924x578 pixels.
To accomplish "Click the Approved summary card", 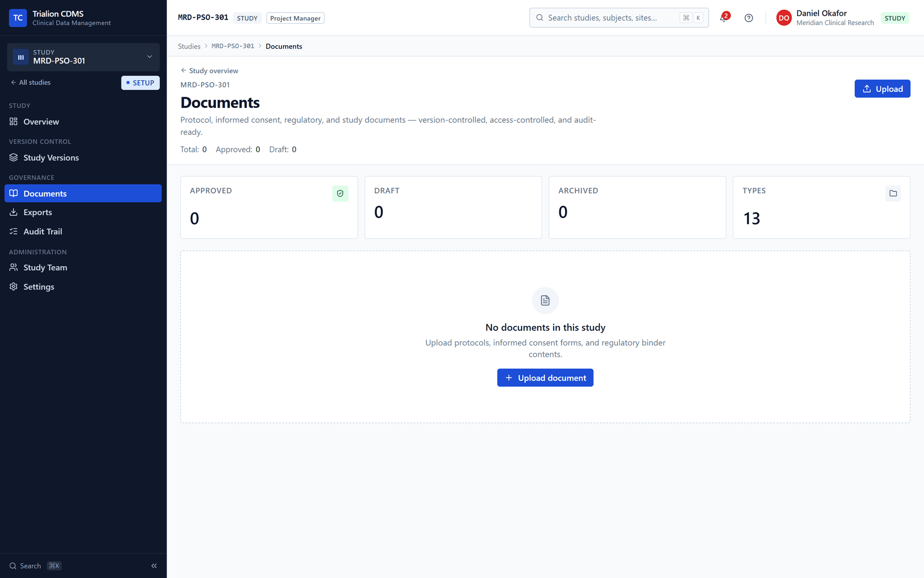I will coord(269,208).
